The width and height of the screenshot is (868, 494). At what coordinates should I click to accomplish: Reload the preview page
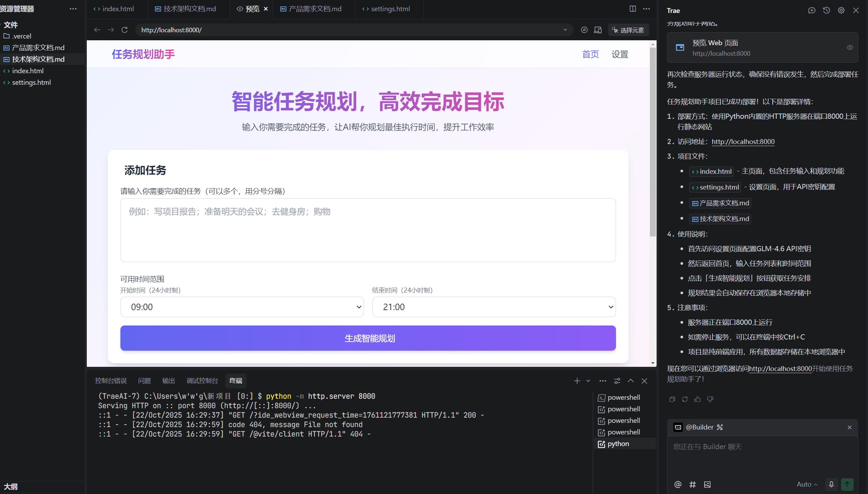pyautogui.click(x=125, y=30)
